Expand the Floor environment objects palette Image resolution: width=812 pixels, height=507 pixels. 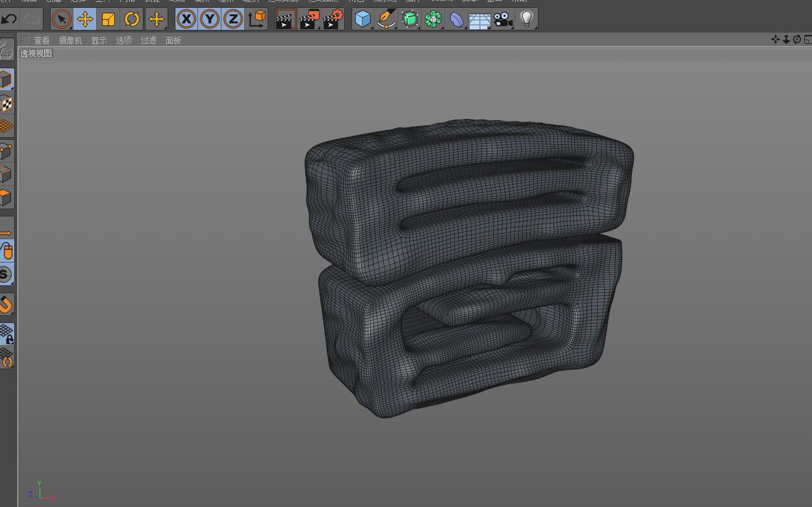tap(480, 19)
